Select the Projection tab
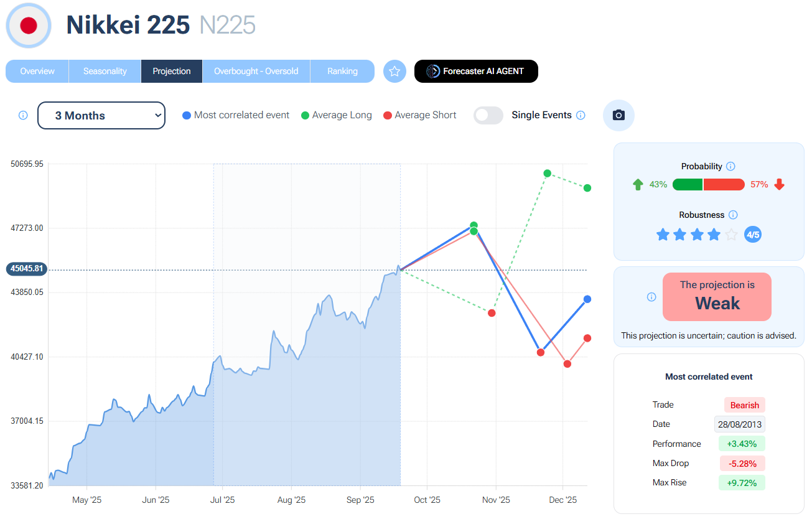This screenshot has width=812, height=519. (x=172, y=71)
